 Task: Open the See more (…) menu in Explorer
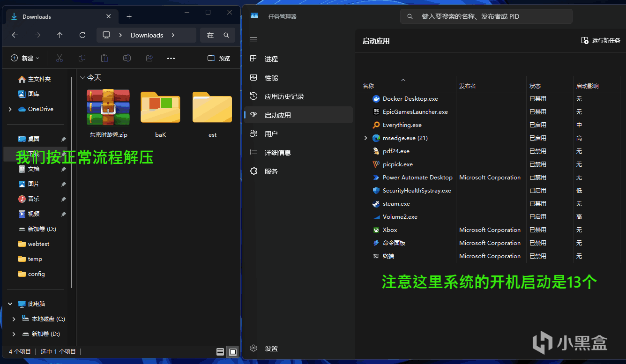[x=171, y=58]
